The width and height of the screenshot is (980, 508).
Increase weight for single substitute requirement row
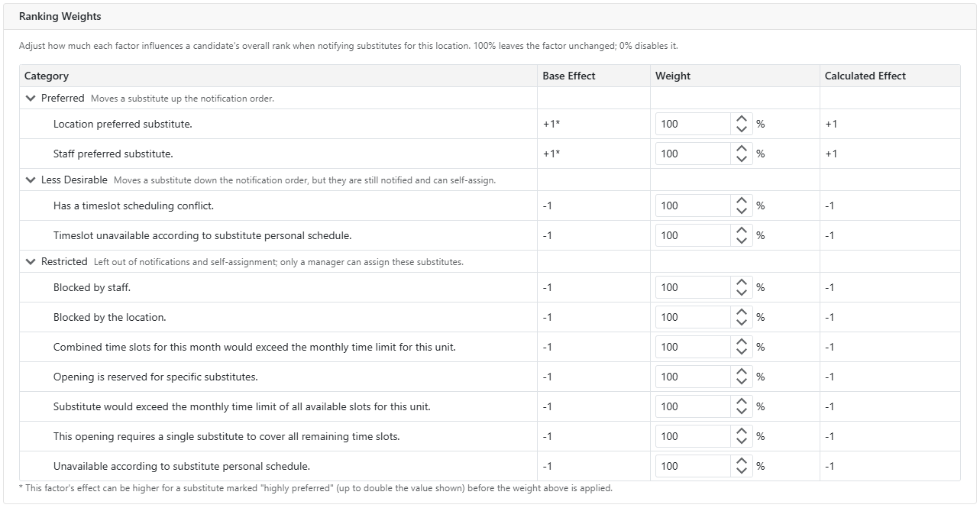click(x=741, y=432)
